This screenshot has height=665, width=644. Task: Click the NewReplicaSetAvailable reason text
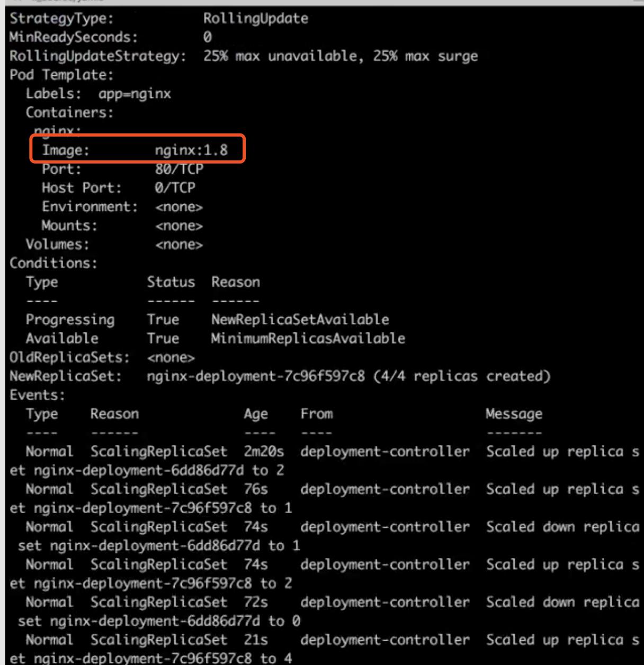tap(300, 320)
